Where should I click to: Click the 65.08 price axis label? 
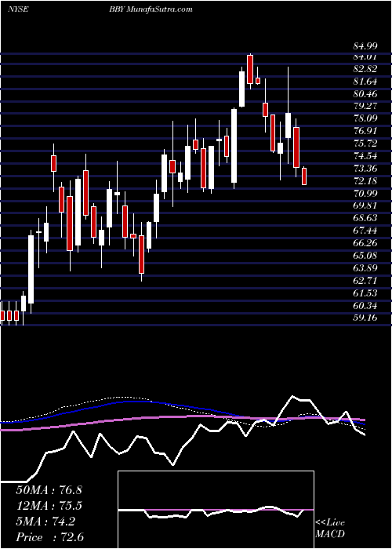(365, 255)
